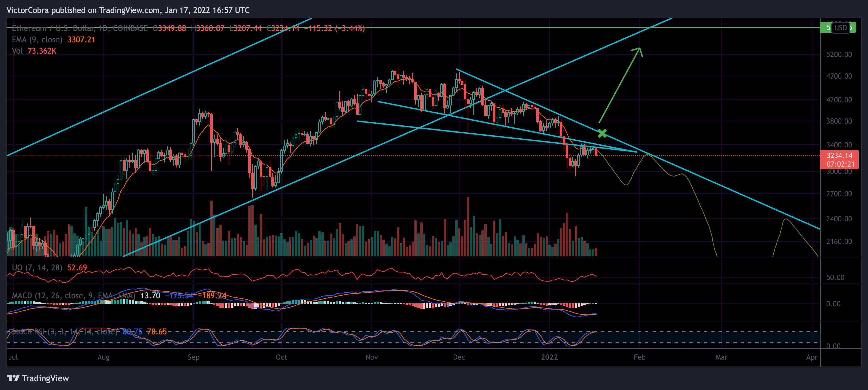
Task: Click the EMA value 3307.21
Action: (81, 40)
